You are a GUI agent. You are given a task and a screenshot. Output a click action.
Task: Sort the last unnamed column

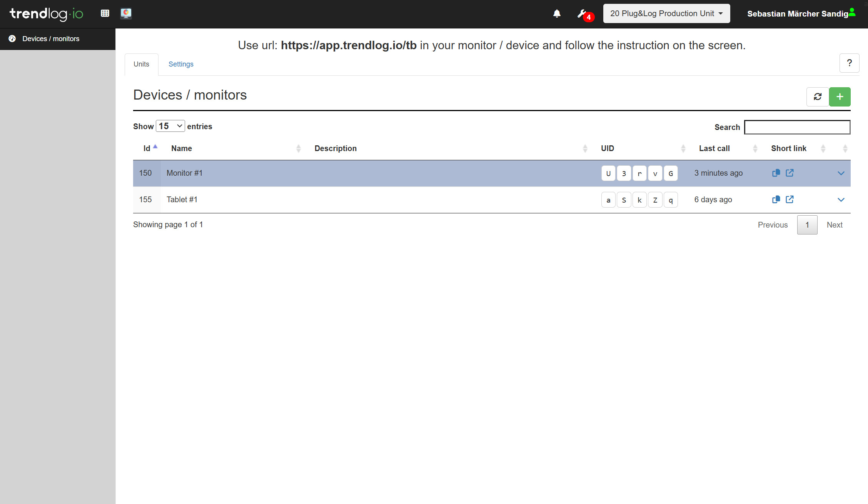pos(845,148)
